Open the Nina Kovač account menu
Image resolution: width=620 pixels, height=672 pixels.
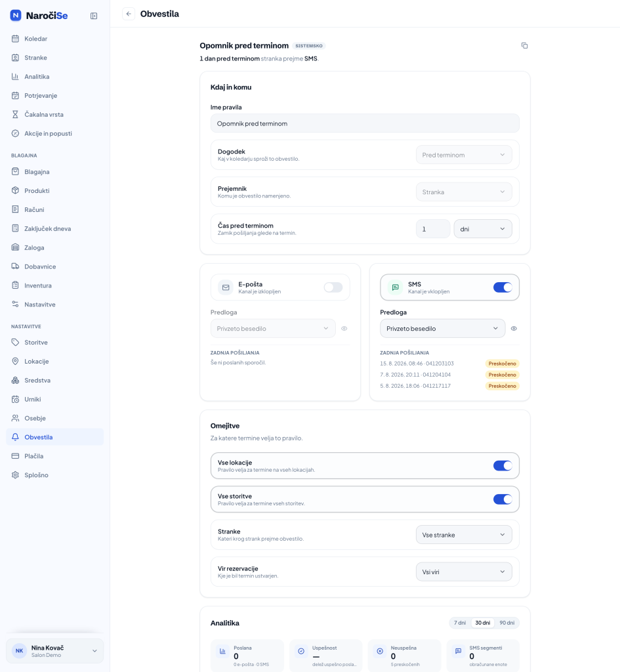click(x=55, y=651)
